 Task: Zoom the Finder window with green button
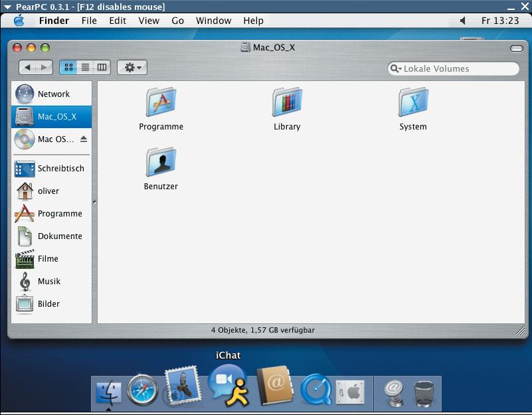point(45,48)
